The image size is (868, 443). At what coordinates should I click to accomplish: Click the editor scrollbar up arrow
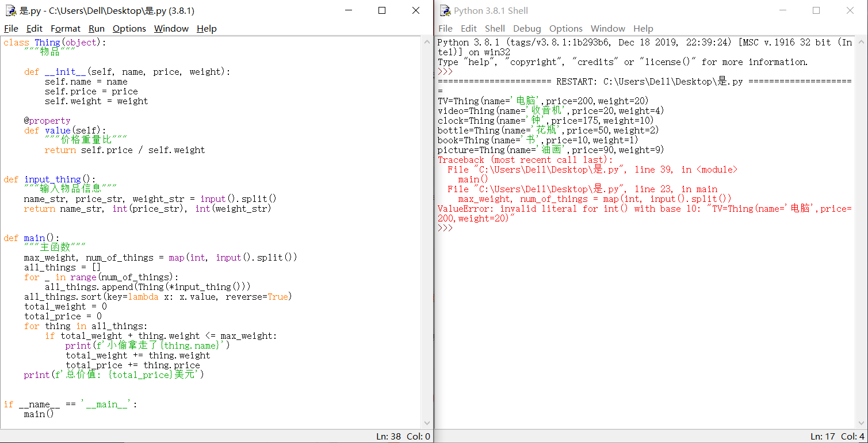pos(427,41)
